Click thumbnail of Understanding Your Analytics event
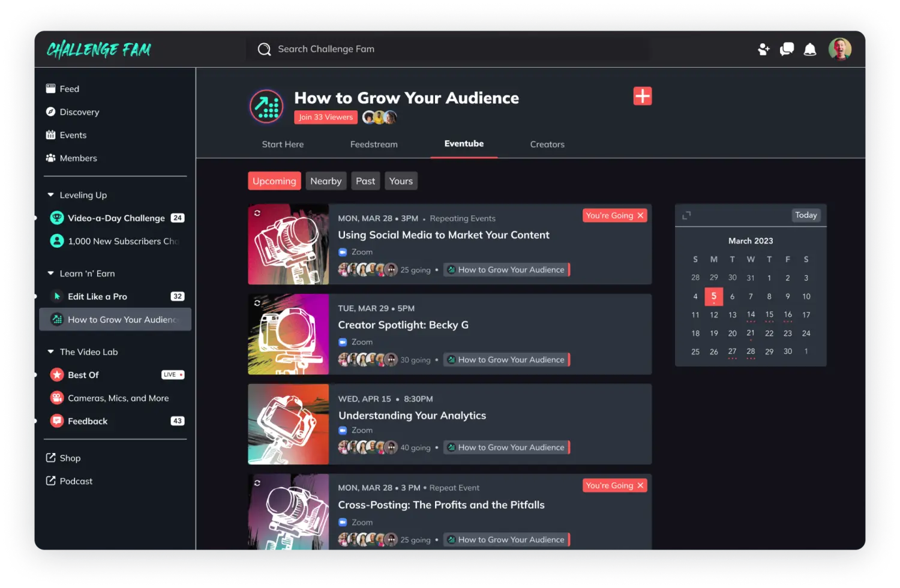This screenshot has height=588, width=900. (289, 424)
